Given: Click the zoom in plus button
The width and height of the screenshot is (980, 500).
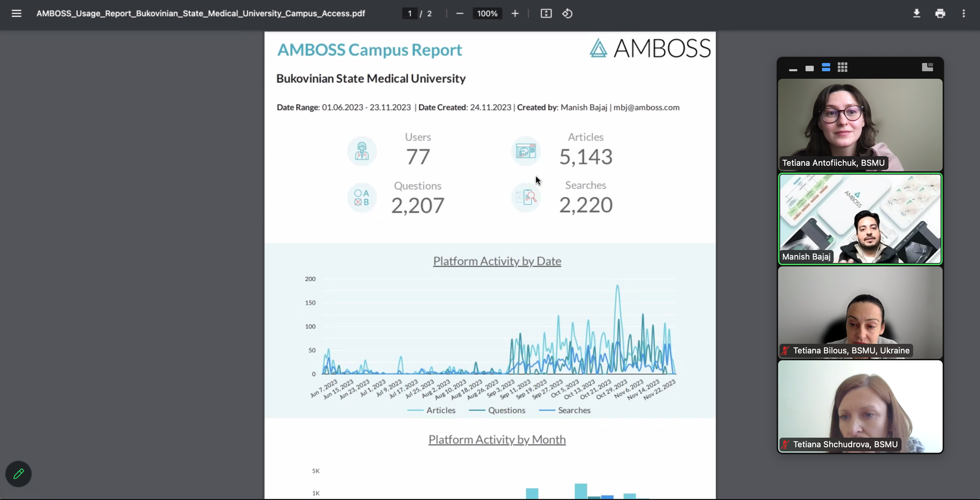Looking at the screenshot, I should pos(515,14).
